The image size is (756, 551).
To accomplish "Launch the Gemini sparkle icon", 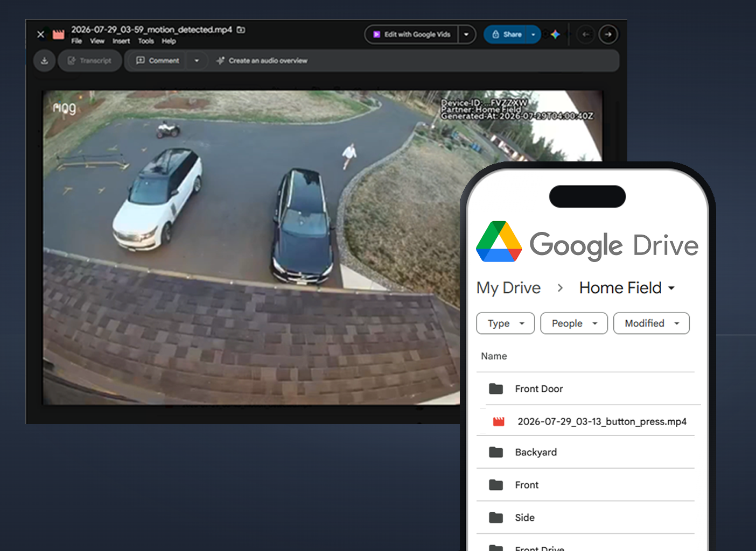I will click(555, 34).
